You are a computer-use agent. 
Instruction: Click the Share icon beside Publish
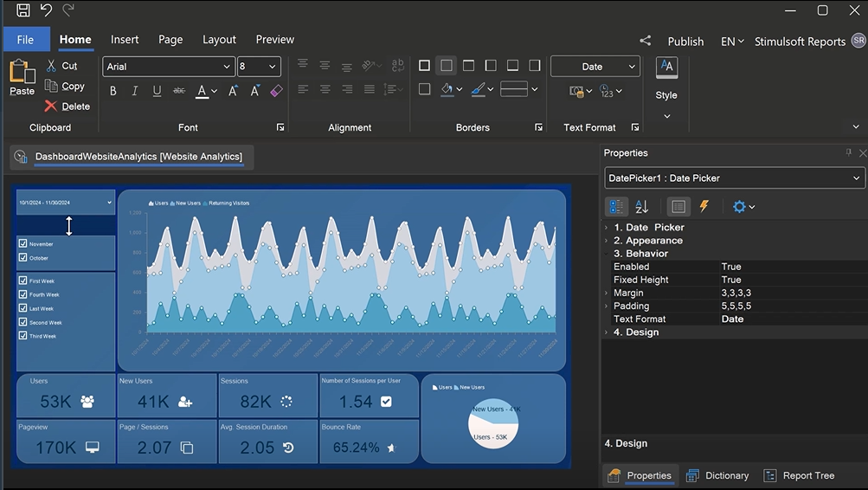pyautogui.click(x=645, y=41)
